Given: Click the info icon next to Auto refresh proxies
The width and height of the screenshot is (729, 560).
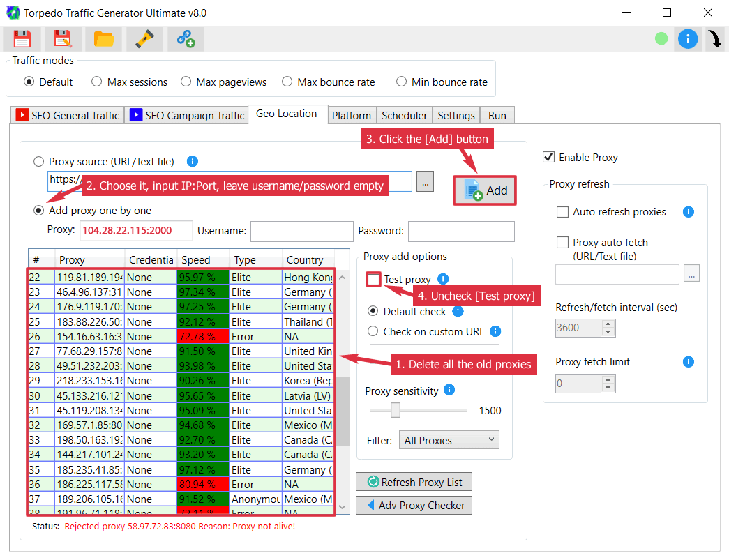Looking at the screenshot, I should point(688,212).
